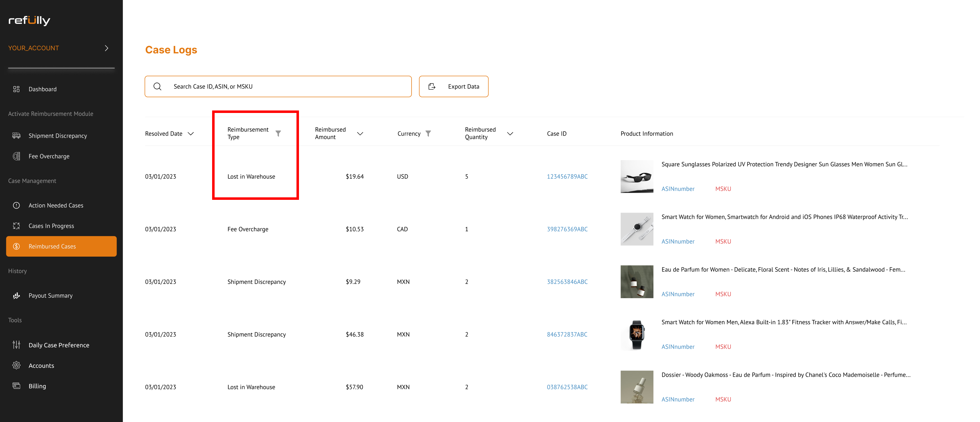Viewport: 980px width, 422px height.
Task: Focus the Search Case ID, ASIN, or MSKU field
Action: click(278, 87)
